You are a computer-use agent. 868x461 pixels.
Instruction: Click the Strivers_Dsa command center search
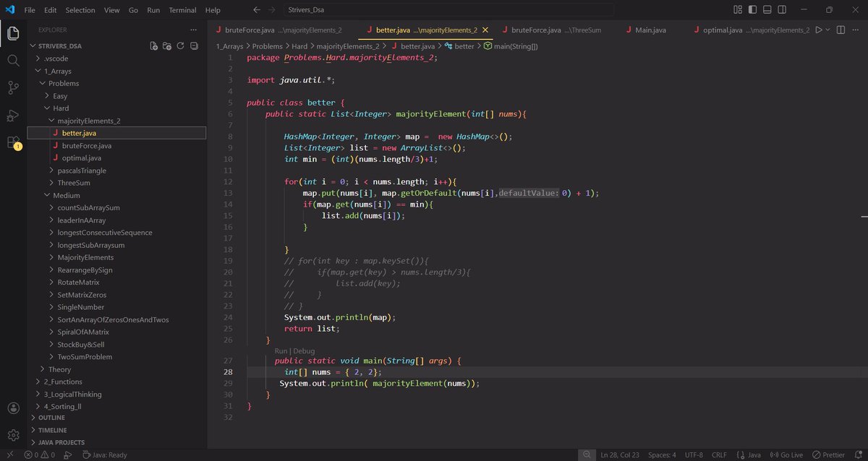[449, 10]
